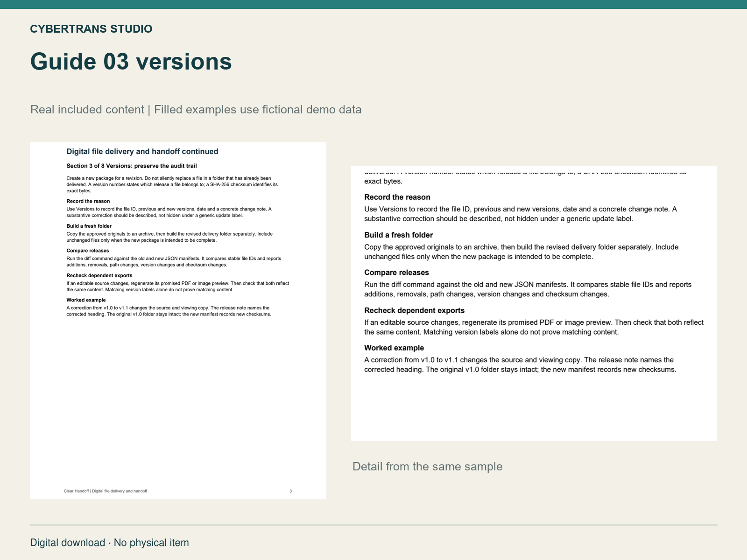Click the 'Guide 03 versions' title

(x=131, y=62)
